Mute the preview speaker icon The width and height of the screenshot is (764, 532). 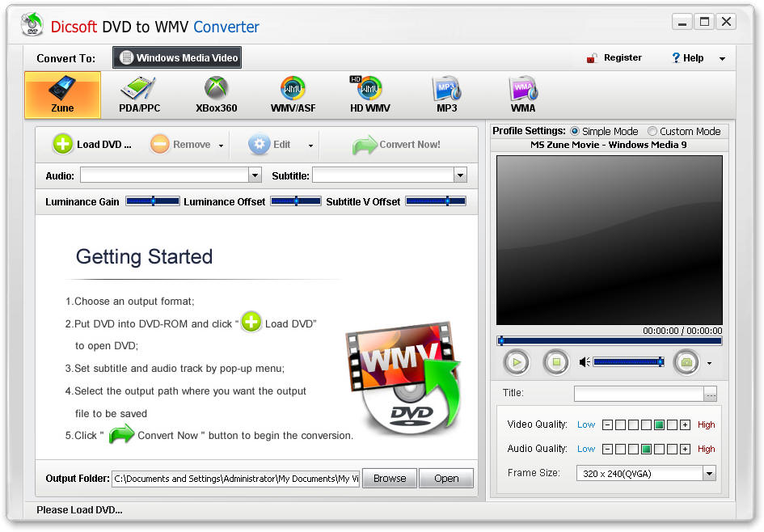(585, 362)
